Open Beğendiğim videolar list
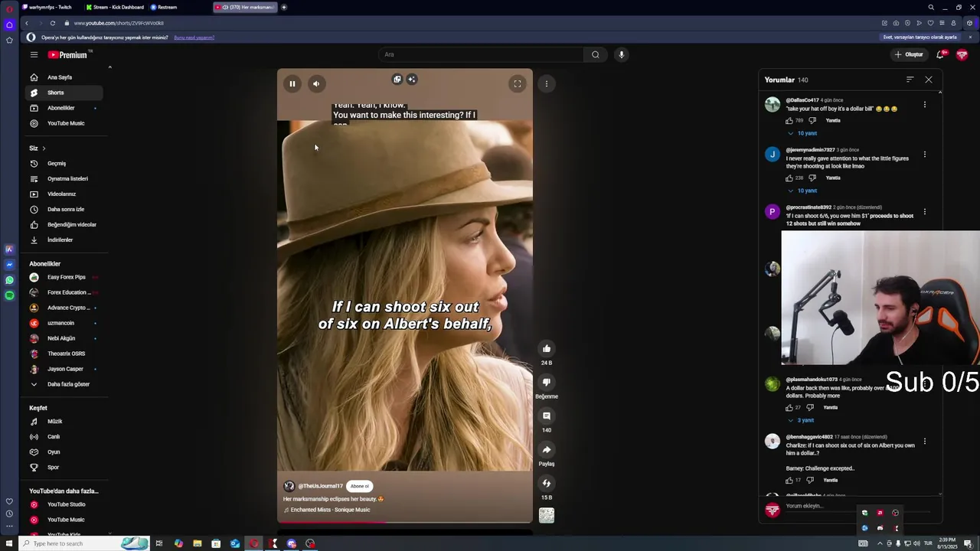980x551 pixels. (64, 224)
